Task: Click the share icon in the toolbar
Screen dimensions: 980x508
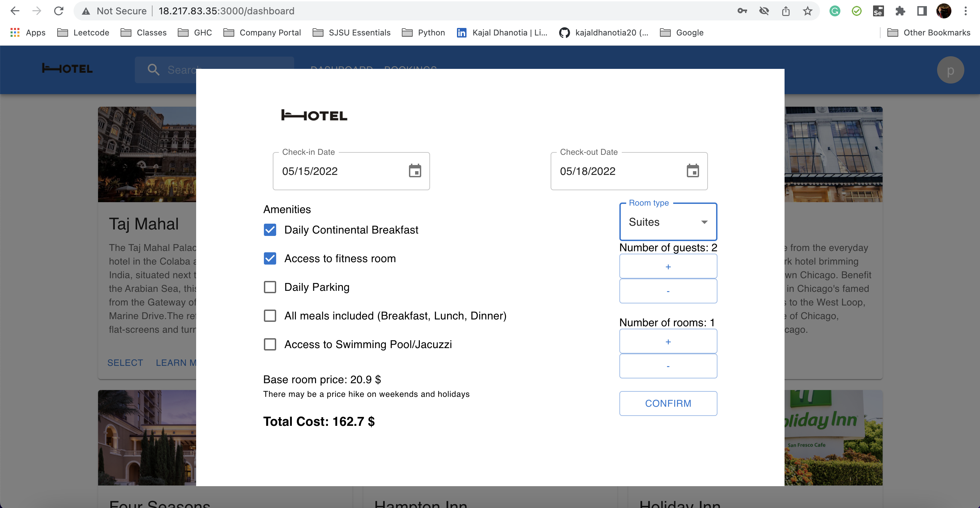Action: point(786,11)
